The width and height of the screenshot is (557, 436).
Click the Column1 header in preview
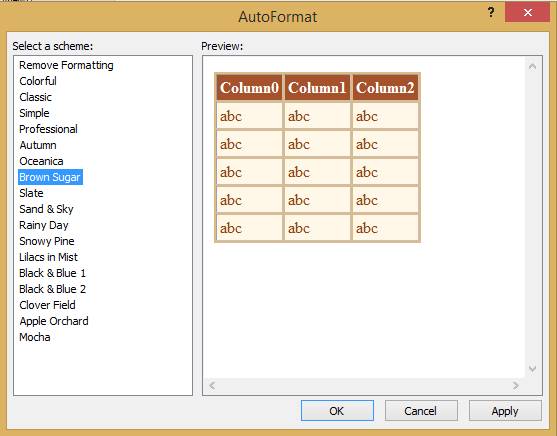coord(317,87)
